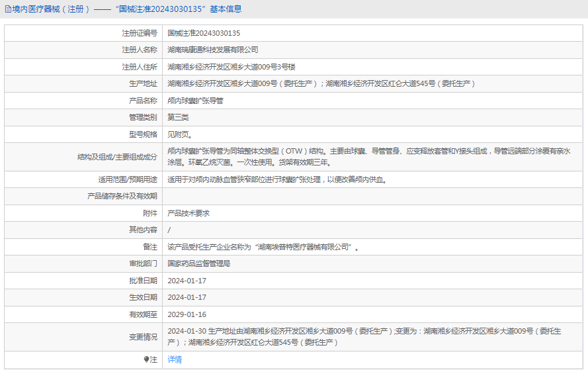Open the 详情 link
Viewport: 588px width, 372px height.
[175, 359]
